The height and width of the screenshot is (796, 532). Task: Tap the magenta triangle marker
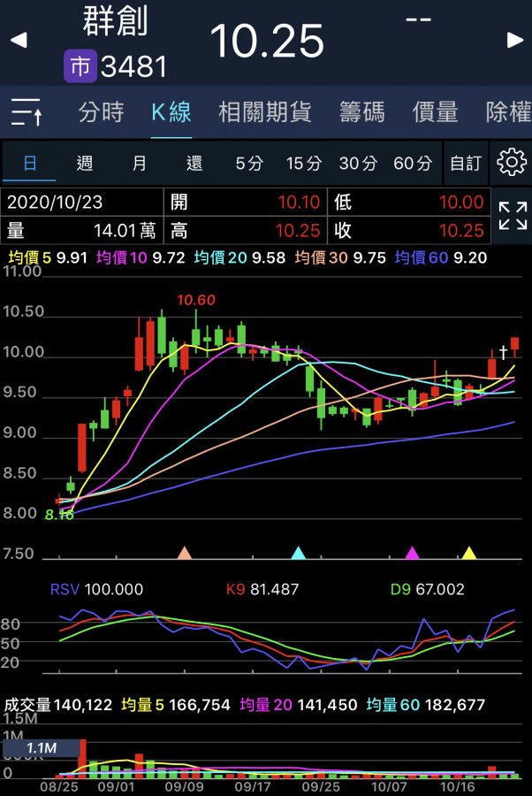[x=412, y=553]
